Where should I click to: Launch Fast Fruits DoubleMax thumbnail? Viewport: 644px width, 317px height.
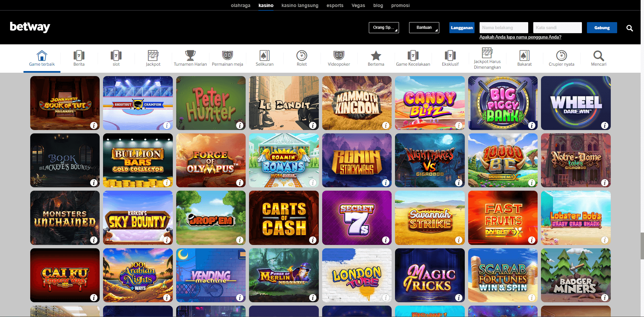(x=503, y=218)
